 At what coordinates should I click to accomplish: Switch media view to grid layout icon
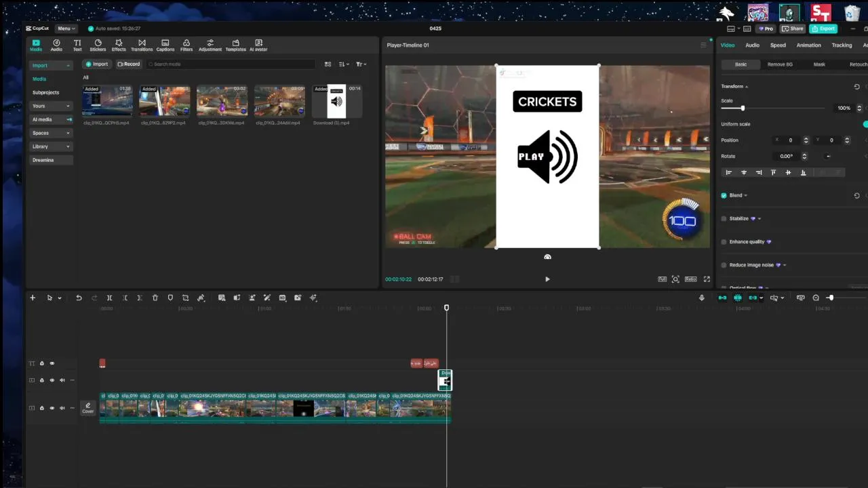point(328,64)
